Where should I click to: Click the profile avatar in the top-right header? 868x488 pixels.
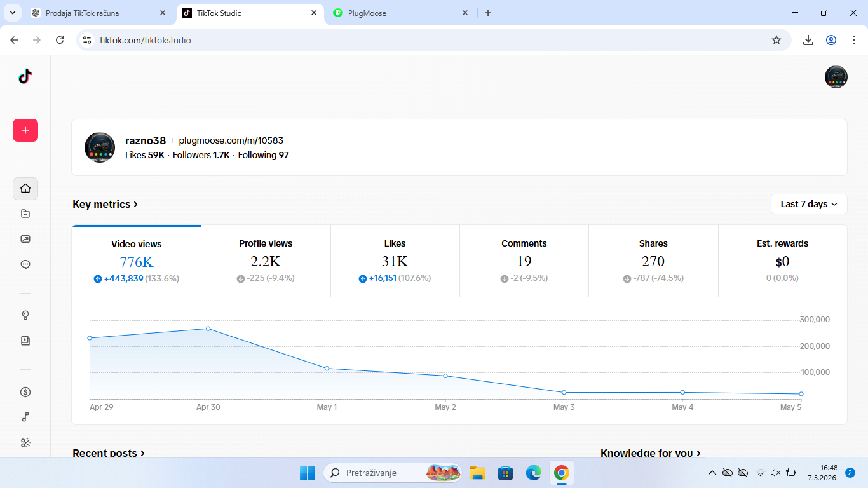[x=836, y=77]
